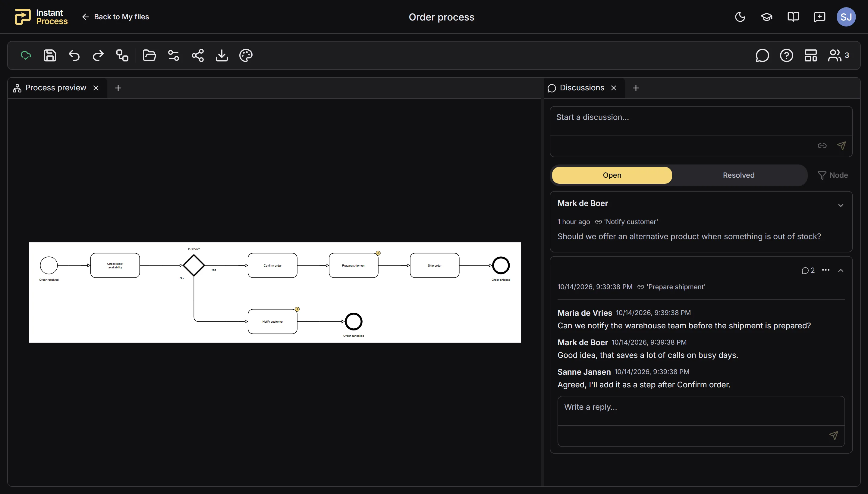Screen dimensions: 868x494
Task: Open help via the question mark icon
Action: coord(787,55)
